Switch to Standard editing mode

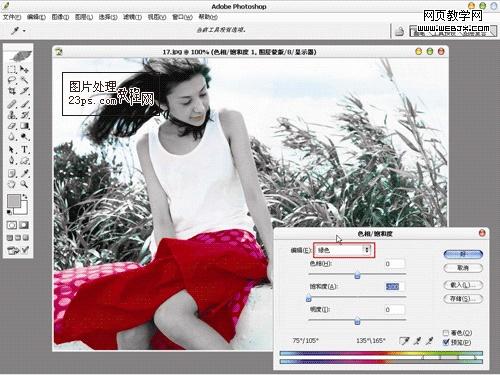12,225
